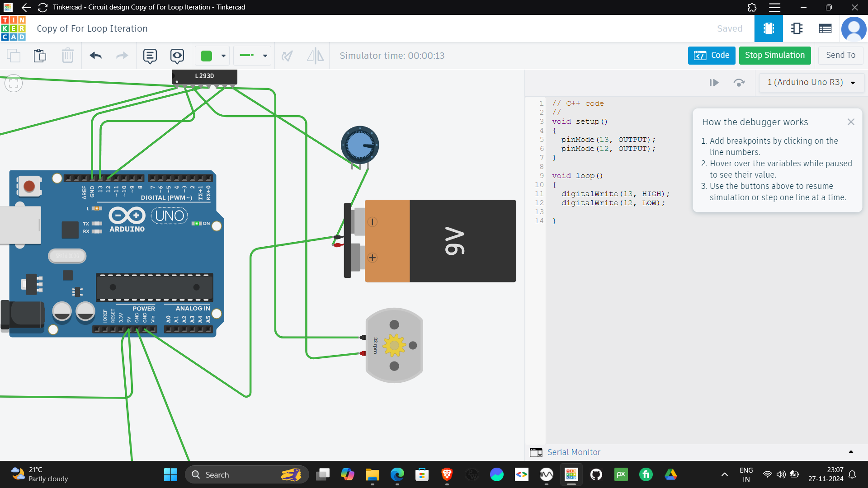Stop the running simulation
868x488 pixels.
(x=775, y=56)
